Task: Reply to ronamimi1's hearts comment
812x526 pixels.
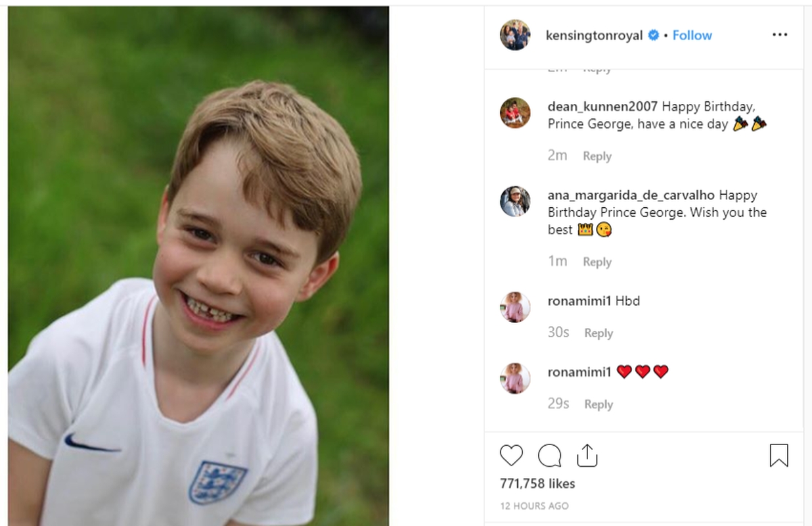Action: coord(598,404)
